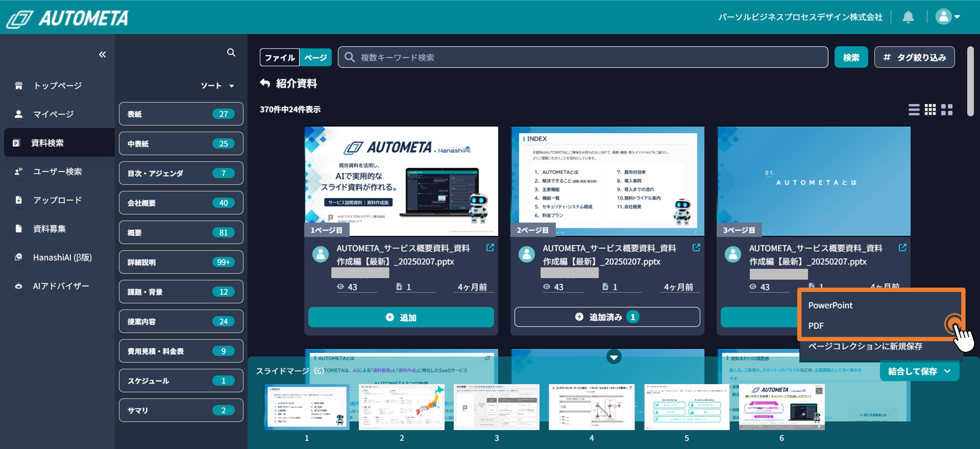Filter by 提案内容 category
This screenshot has width=980, height=449.
click(181, 322)
